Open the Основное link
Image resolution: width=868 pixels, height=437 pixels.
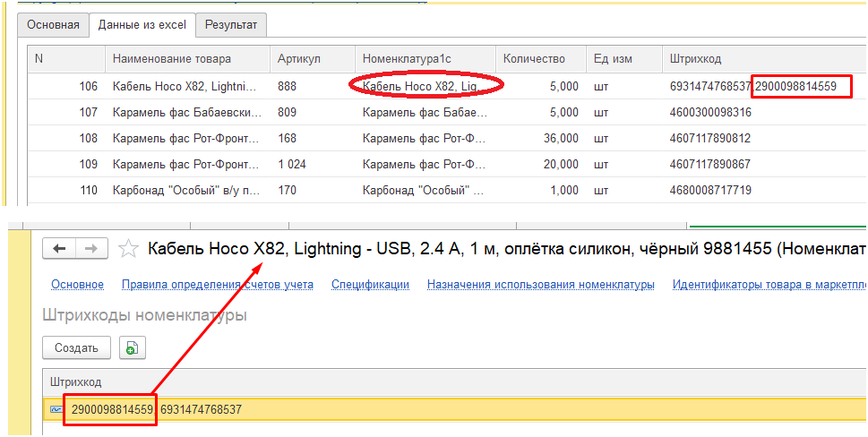click(77, 285)
